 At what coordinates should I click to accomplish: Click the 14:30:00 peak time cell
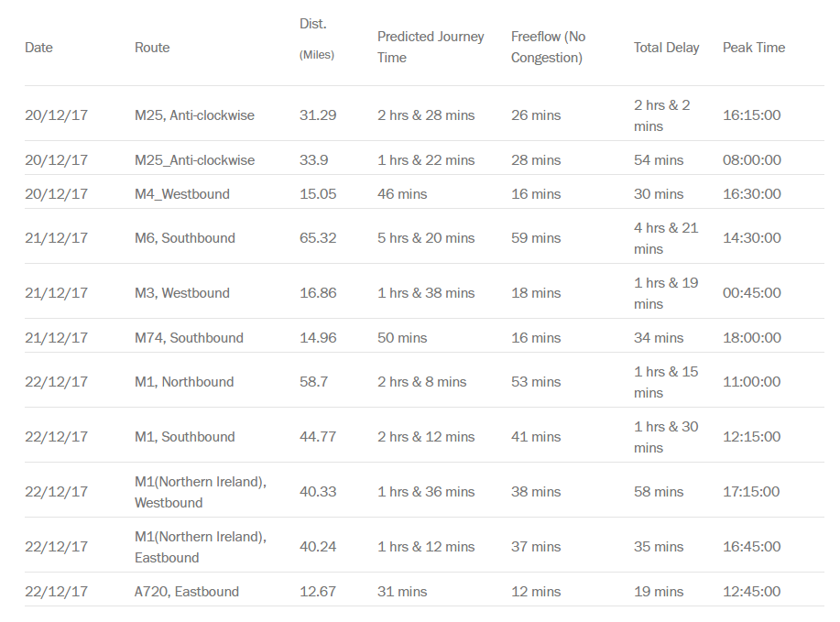(x=752, y=238)
